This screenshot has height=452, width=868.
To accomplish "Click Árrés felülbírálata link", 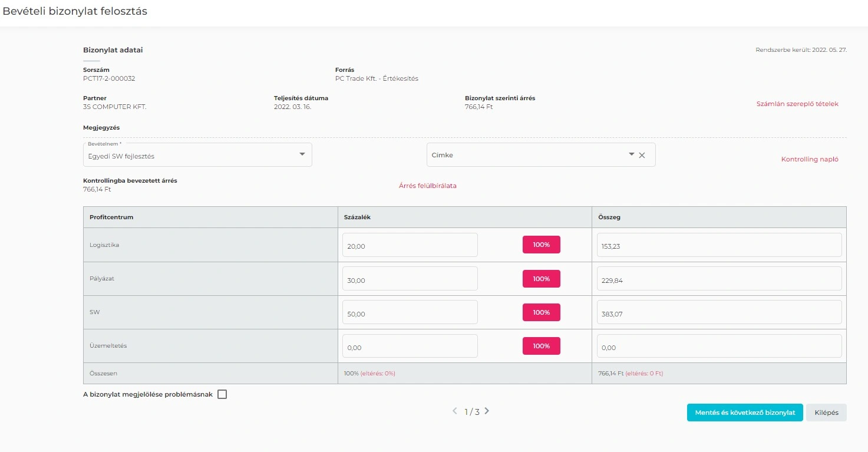I will [427, 186].
